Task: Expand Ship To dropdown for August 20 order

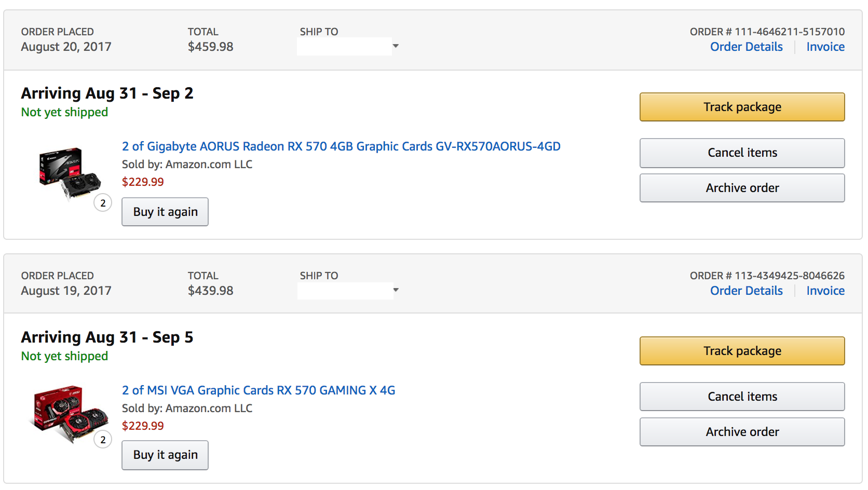Action: [396, 46]
